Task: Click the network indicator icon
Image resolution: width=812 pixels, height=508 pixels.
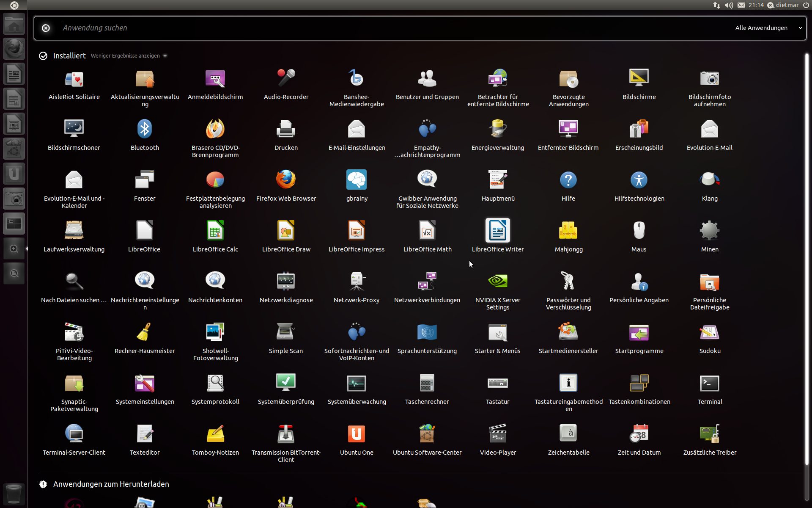Action: 716,5
